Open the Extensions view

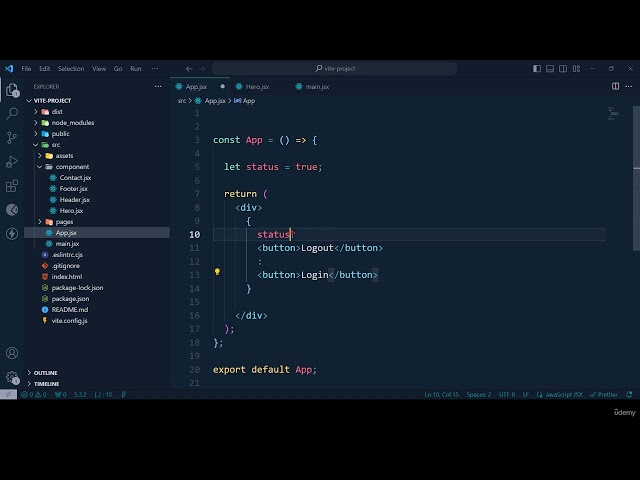tap(12, 186)
